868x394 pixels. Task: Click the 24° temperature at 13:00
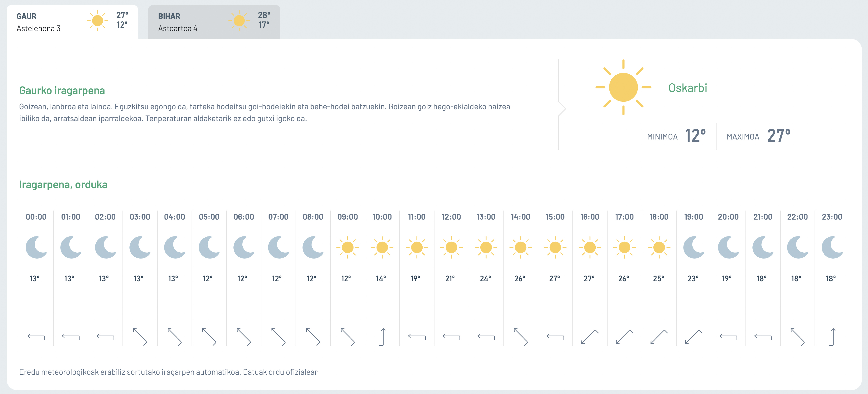(x=486, y=279)
